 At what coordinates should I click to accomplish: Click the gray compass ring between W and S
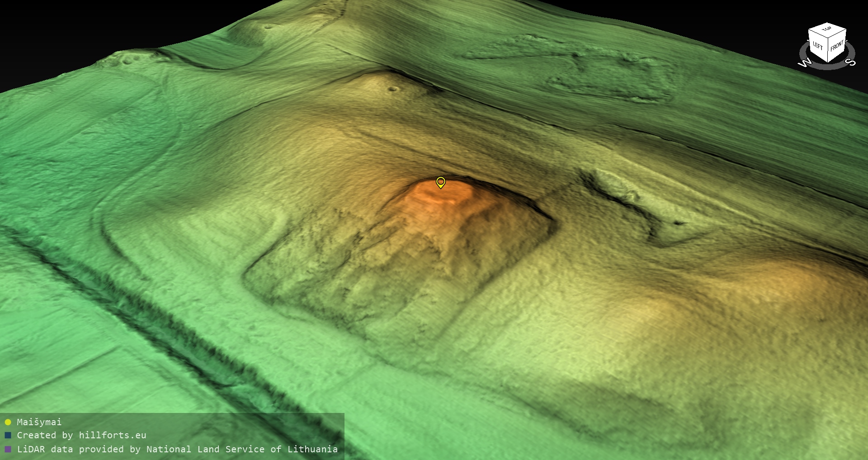827,67
